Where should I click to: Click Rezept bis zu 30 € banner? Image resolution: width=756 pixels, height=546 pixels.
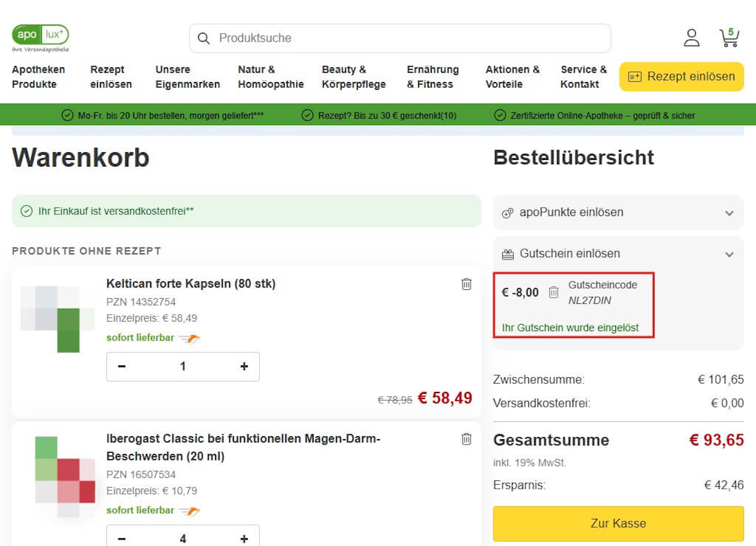click(387, 116)
